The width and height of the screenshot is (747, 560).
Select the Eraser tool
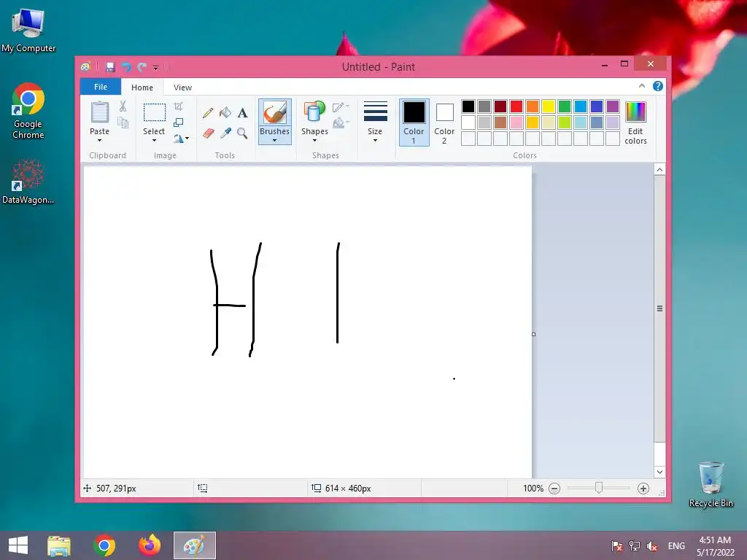[208, 133]
